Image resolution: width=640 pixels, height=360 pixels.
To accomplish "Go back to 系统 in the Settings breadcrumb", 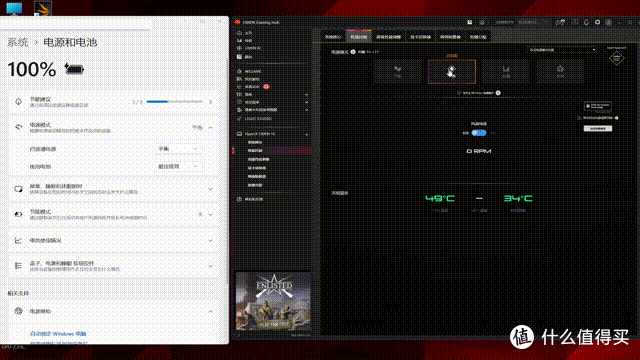I will 18,42.
